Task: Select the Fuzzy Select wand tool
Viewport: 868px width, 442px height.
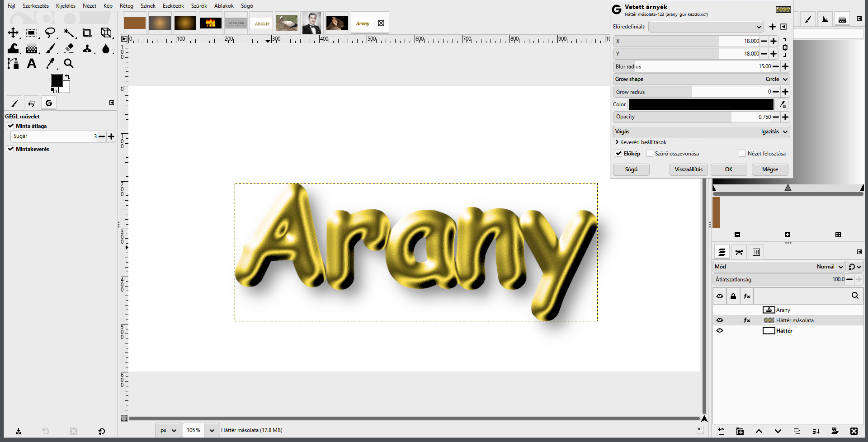Action: [x=69, y=33]
